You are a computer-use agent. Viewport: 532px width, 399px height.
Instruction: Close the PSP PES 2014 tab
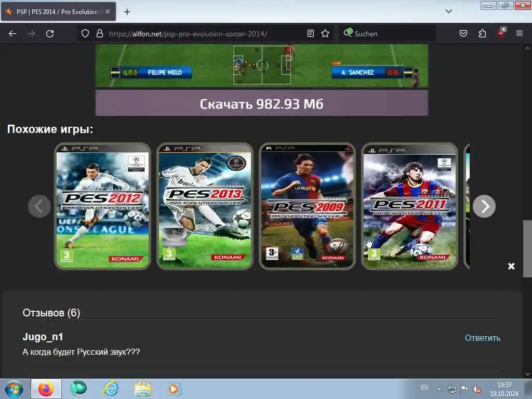(108, 11)
